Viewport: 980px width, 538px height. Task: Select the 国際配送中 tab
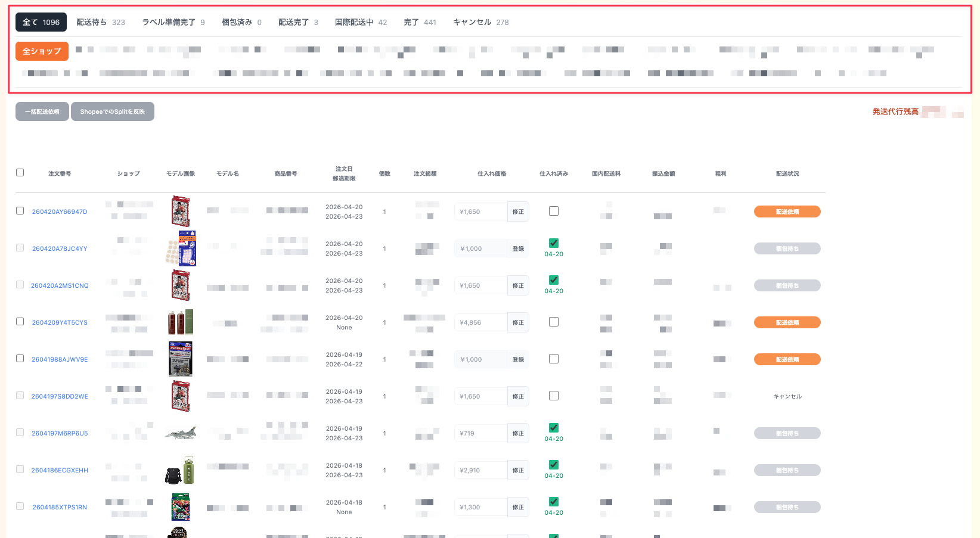click(x=360, y=22)
